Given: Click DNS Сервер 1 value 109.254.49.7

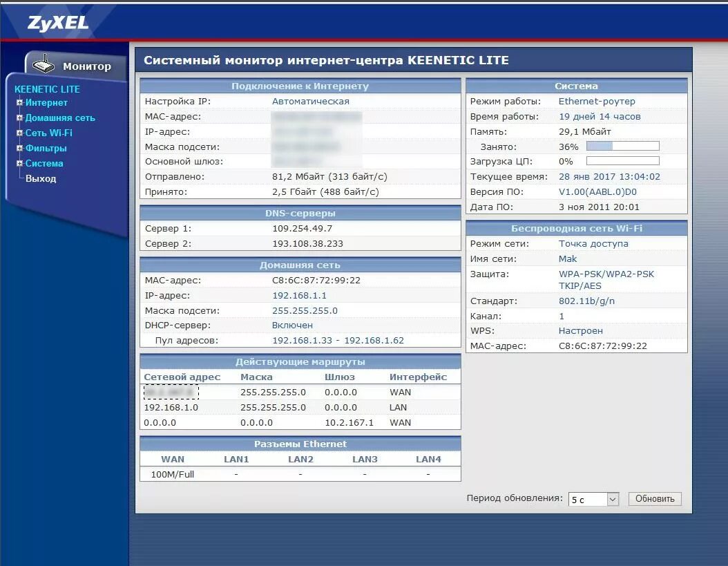Looking at the screenshot, I should coord(303,229).
